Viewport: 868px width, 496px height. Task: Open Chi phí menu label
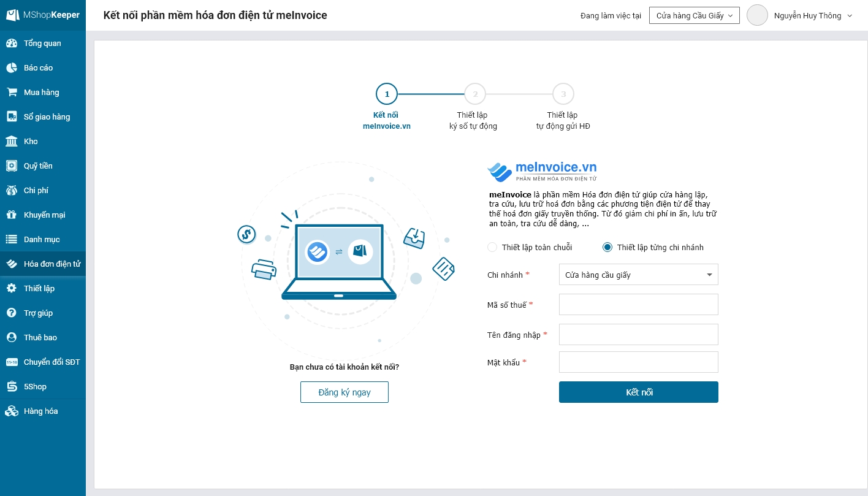pos(36,191)
